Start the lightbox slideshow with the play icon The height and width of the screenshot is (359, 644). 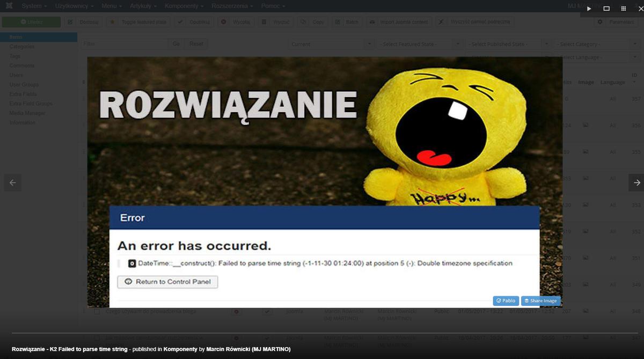click(x=589, y=9)
